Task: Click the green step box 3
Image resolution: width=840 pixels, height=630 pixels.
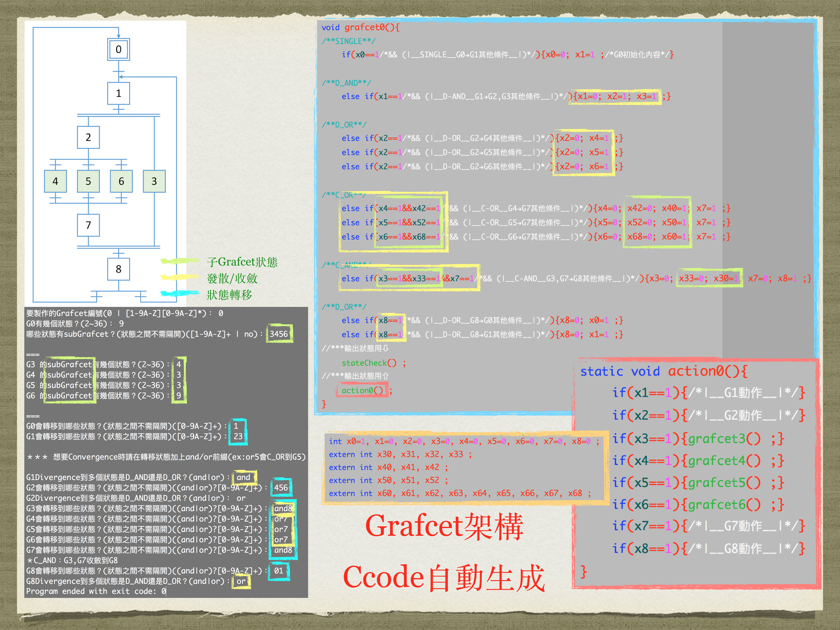Action: (x=154, y=181)
